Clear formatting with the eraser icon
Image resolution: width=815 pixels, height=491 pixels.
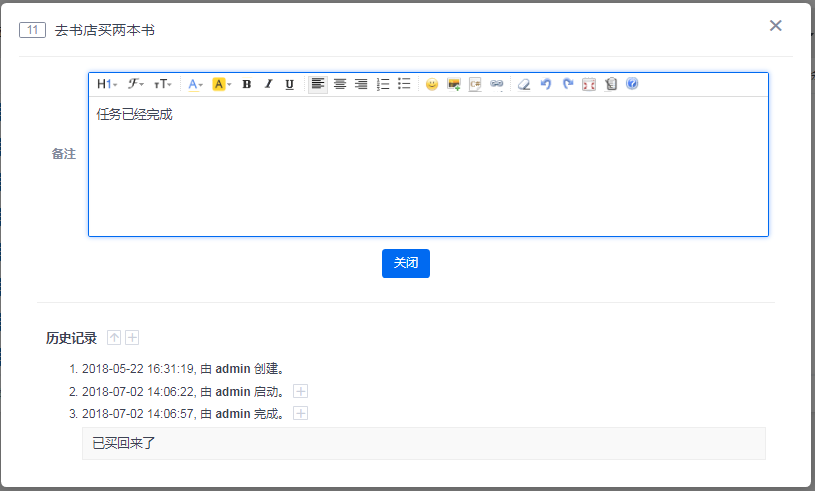[x=524, y=84]
